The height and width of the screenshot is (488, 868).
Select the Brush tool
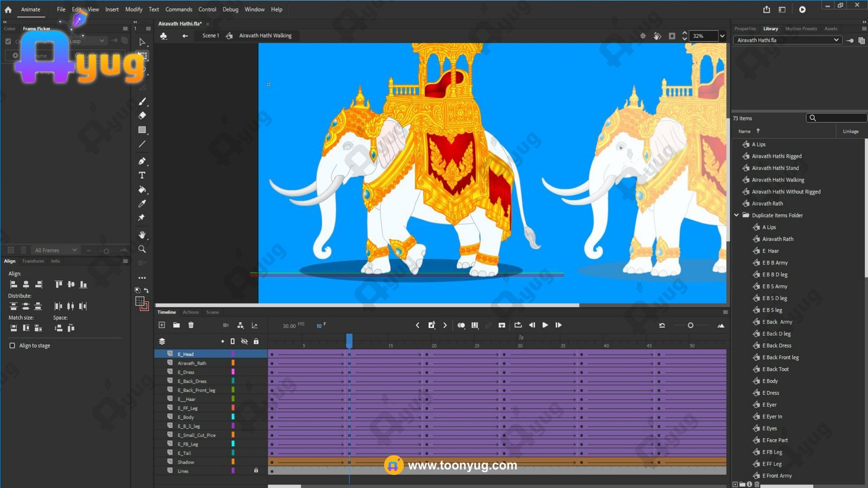pos(142,101)
